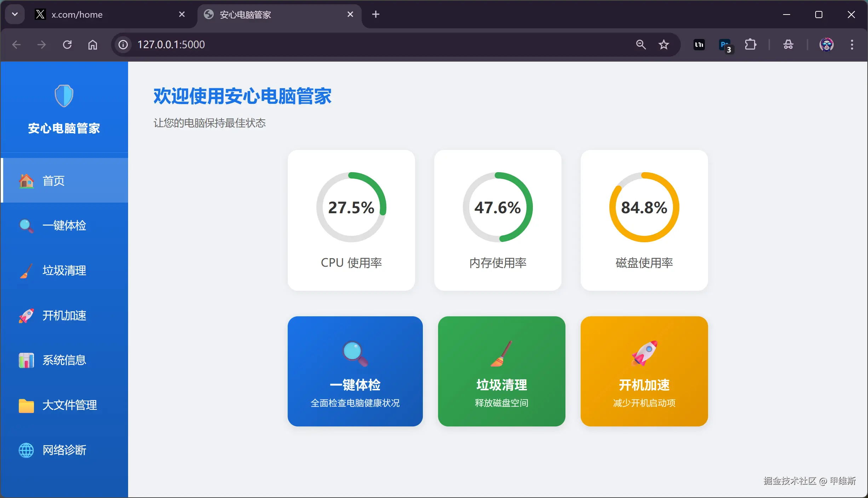
Task: Toggle the bookmark star for this page
Action: (x=663, y=44)
